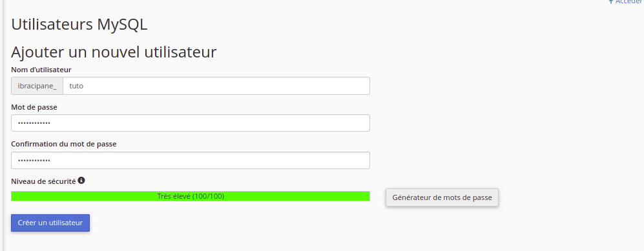Click the Très élevé (100/100) strength text
644x251 pixels.
191,196
